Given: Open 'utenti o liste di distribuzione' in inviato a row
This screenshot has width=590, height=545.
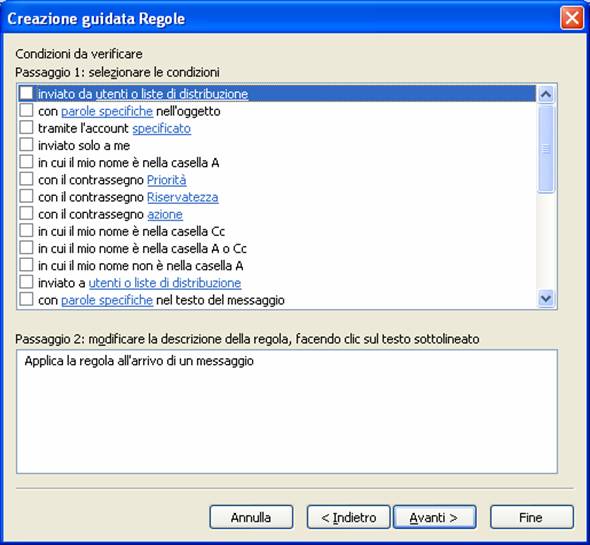Looking at the screenshot, I should [165, 283].
